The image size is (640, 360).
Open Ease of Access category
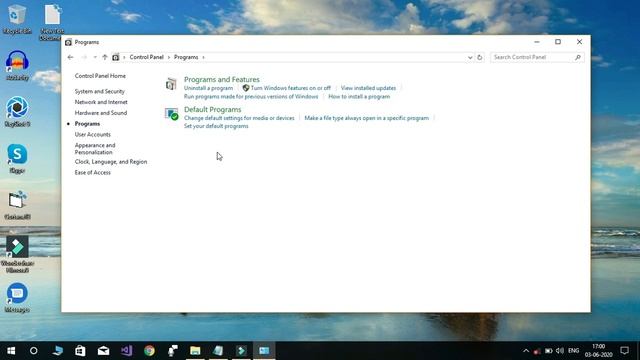coord(93,172)
